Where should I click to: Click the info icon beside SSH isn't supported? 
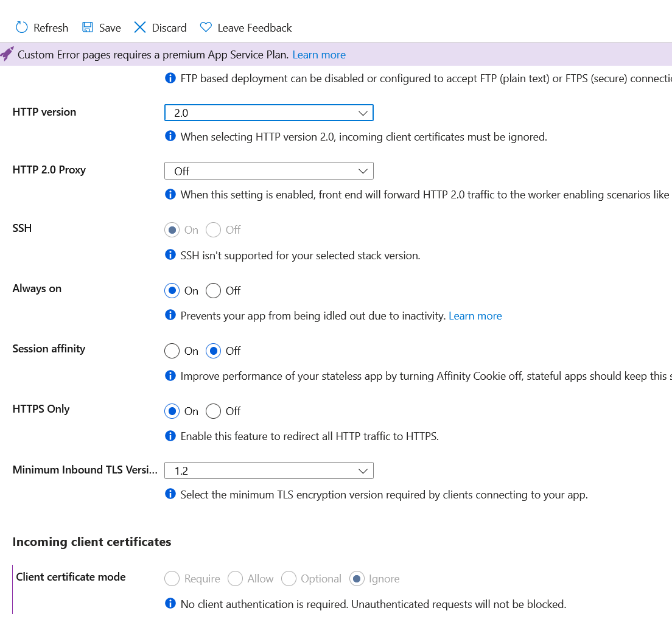pyautogui.click(x=170, y=255)
